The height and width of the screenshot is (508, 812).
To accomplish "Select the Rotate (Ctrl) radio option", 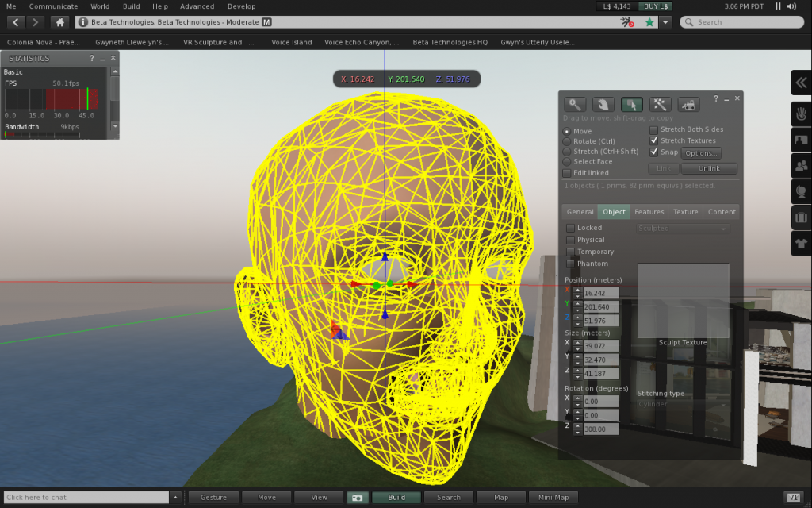I will (567, 141).
